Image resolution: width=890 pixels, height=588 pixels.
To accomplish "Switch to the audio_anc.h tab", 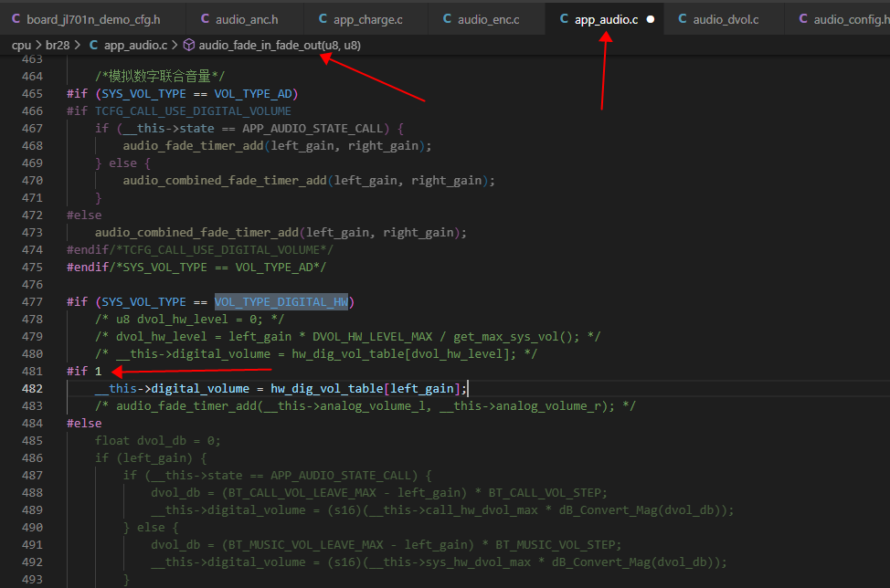I will coord(247,19).
